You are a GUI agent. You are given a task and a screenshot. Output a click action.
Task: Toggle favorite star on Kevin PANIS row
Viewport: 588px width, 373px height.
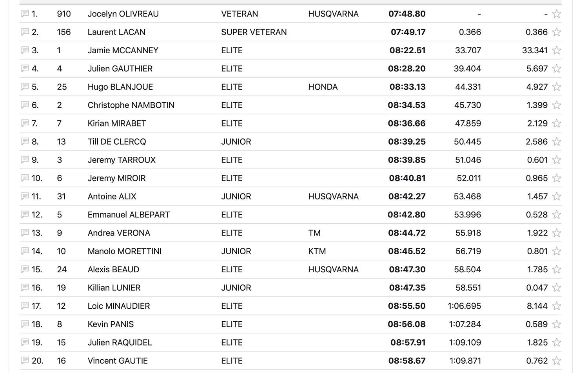point(556,324)
